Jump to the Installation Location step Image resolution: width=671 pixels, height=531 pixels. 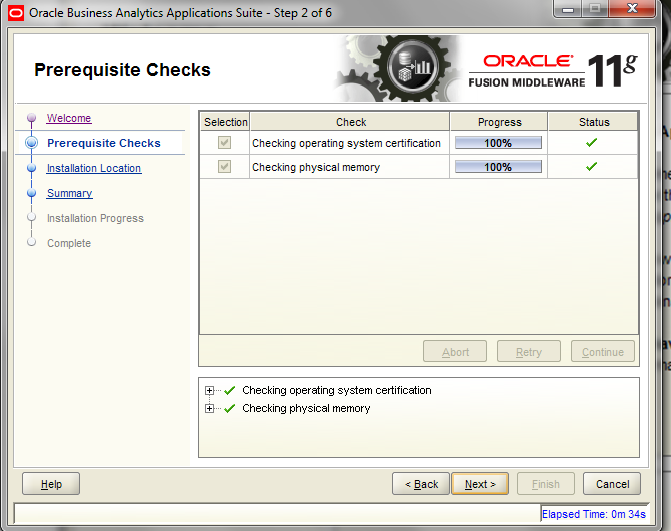click(94, 168)
